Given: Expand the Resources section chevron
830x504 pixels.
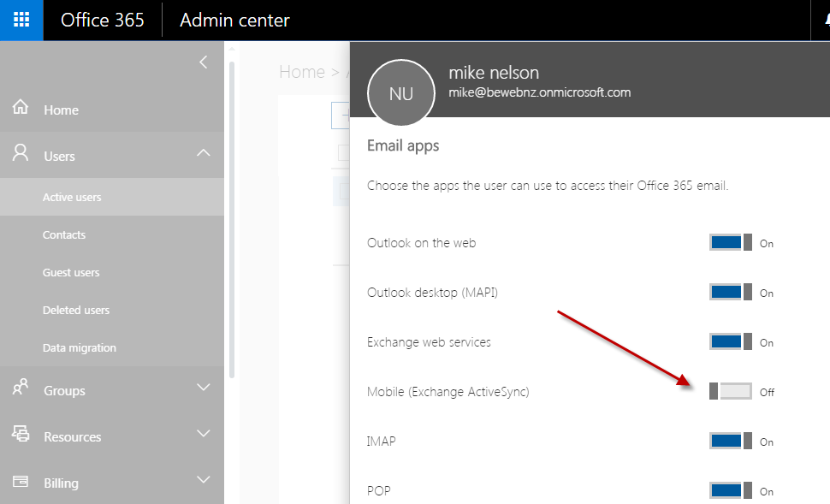Looking at the screenshot, I should coord(204,434).
